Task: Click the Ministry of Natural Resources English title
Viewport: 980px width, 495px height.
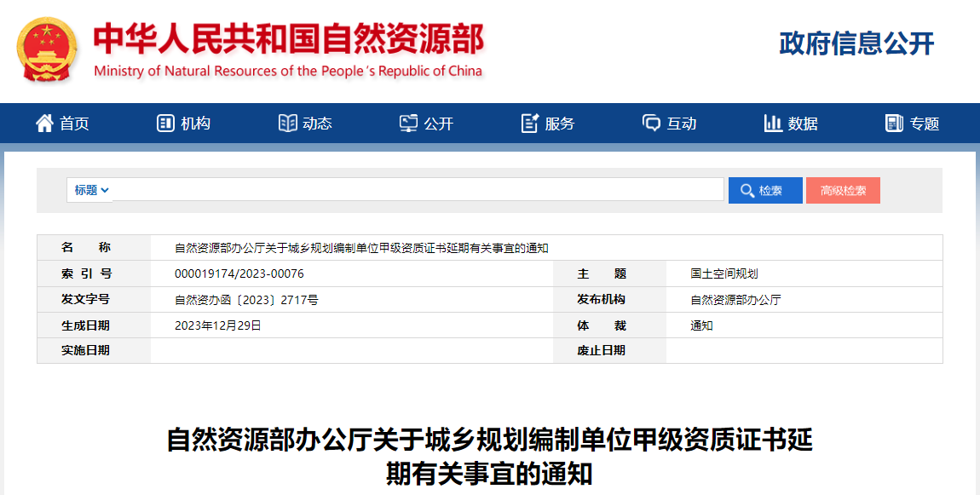Action: (288, 72)
